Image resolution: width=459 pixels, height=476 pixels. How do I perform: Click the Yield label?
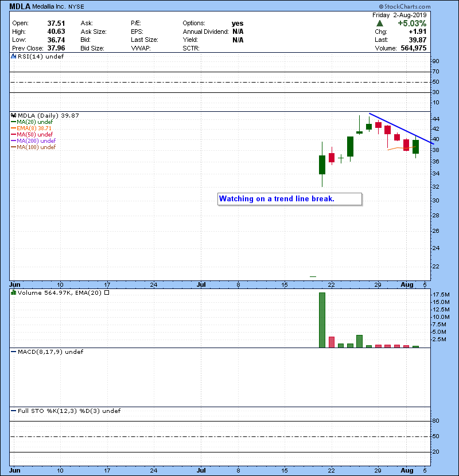tap(190, 40)
